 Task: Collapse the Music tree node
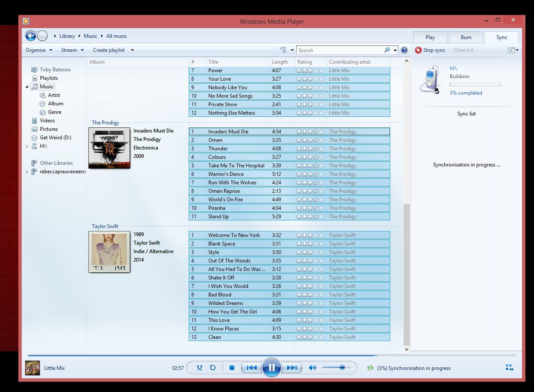[x=27, y=87]
